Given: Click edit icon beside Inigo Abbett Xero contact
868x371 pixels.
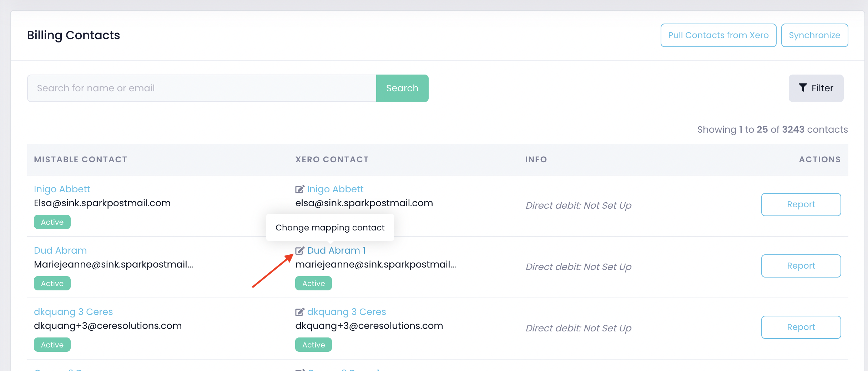Looking at the screenshot, I should click(299, 189).
